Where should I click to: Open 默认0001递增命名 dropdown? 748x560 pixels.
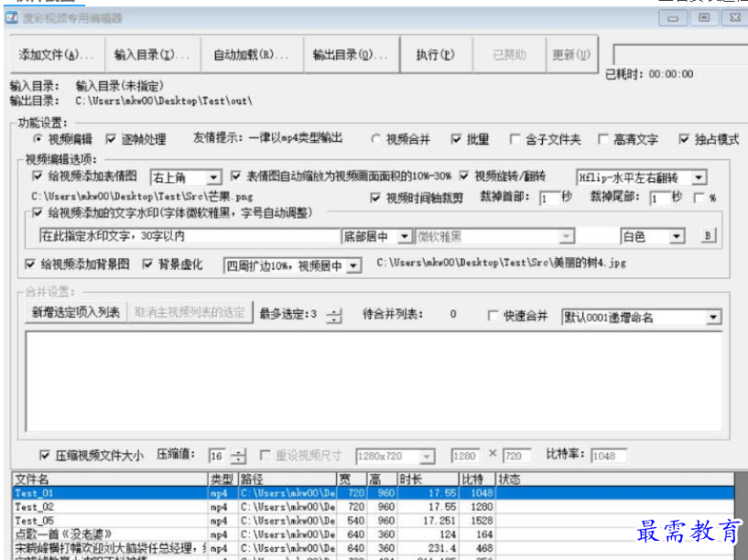coord(642,318)
